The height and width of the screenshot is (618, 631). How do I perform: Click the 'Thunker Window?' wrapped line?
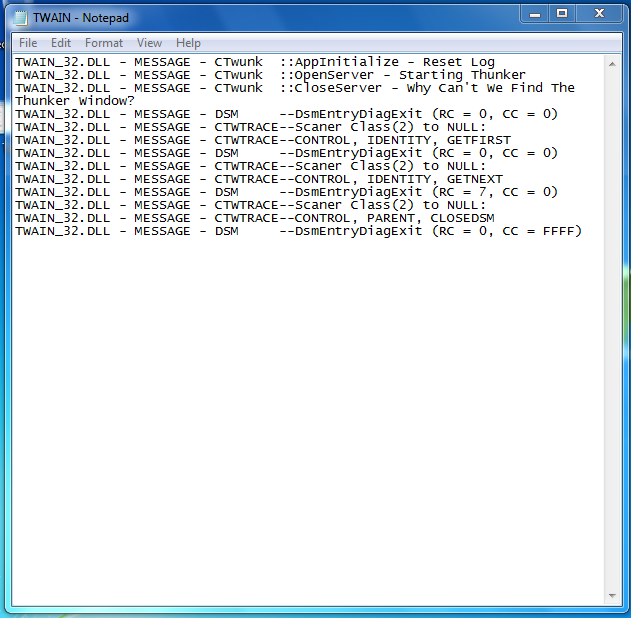point(75,101)
